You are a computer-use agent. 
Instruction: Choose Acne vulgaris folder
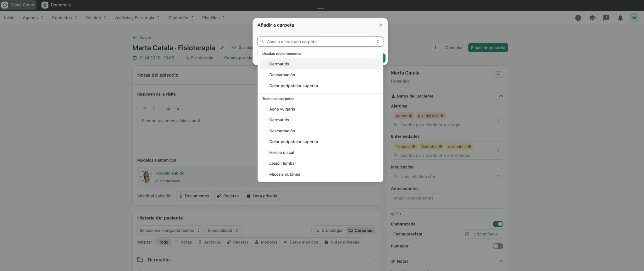click(x=320, y=109)
